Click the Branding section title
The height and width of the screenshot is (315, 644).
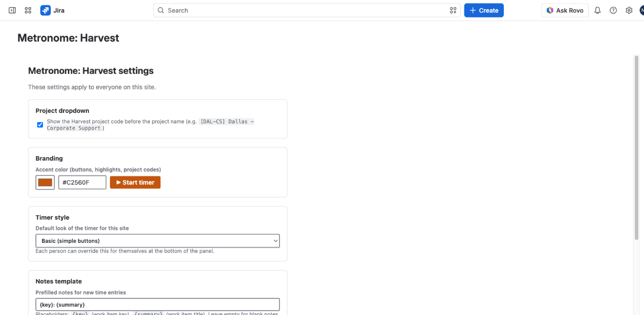click(49, 159)
